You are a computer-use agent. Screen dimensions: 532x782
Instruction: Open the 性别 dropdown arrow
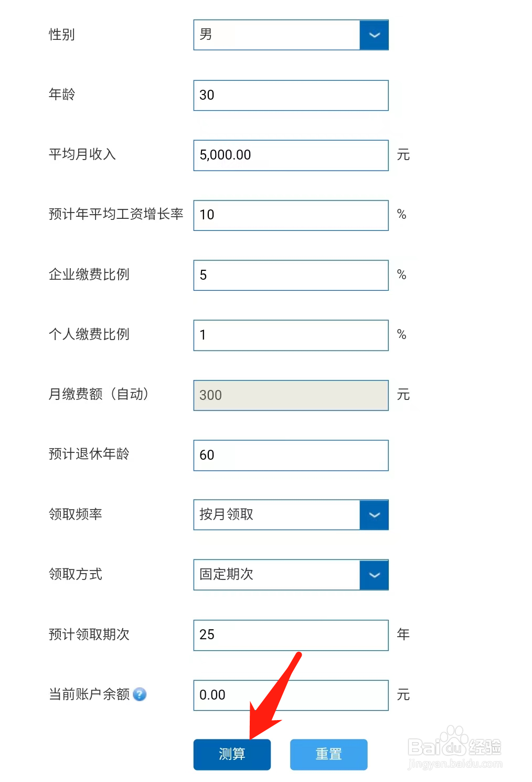coord(374,35)
